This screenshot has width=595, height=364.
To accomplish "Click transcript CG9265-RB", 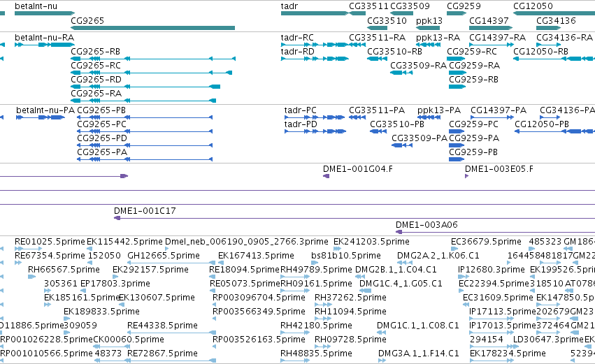I will 153,59.
